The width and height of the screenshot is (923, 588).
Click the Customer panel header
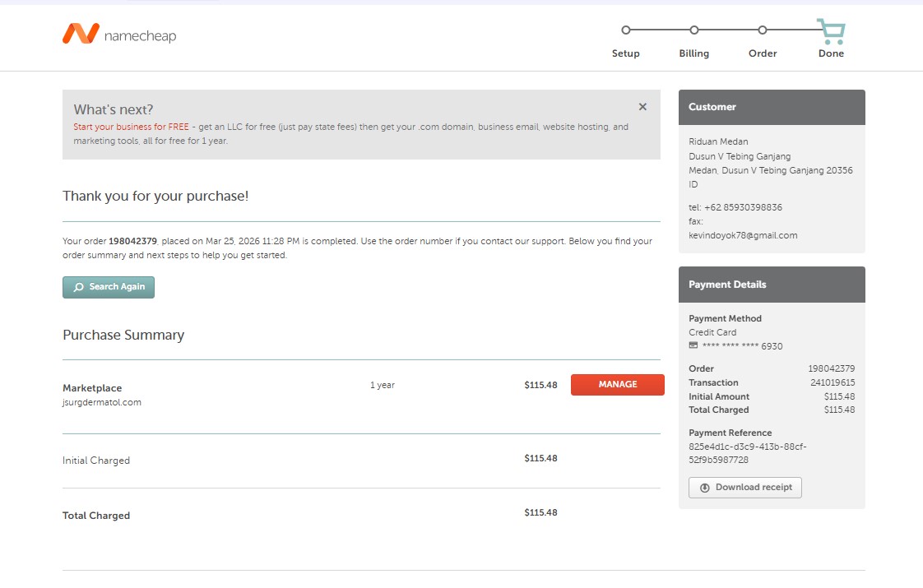pos(772,107)
